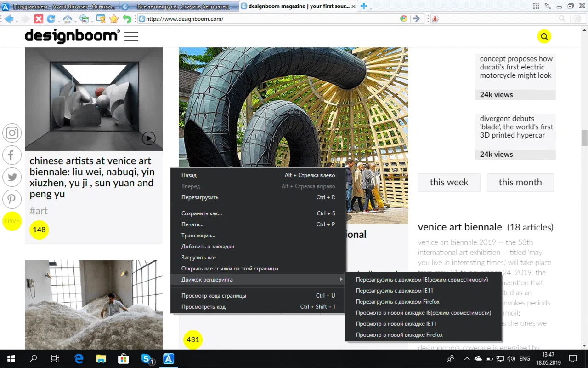The width and height of the screenshot is (588, 368).
Task: Choose Открыть все ссылки на этой странице
Action: (258, 269)
